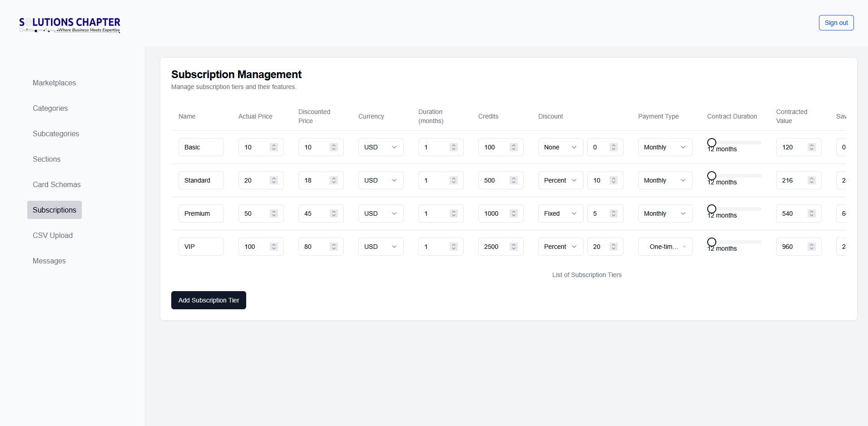Viewport: 868px width, 426px height.
Task: Click stepper arrows in Premium Discounted Price
Action: click(333, 213)
